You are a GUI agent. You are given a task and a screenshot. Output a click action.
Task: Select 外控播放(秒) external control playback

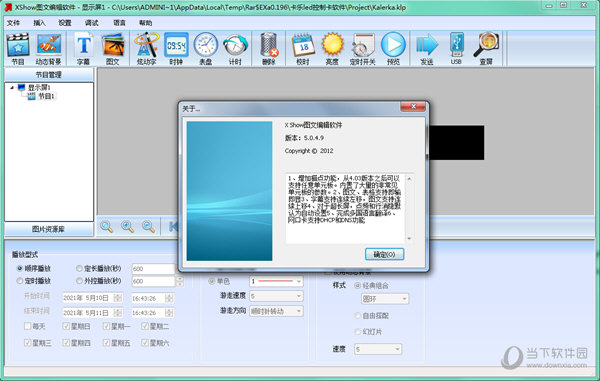click(x=99, y=281)
